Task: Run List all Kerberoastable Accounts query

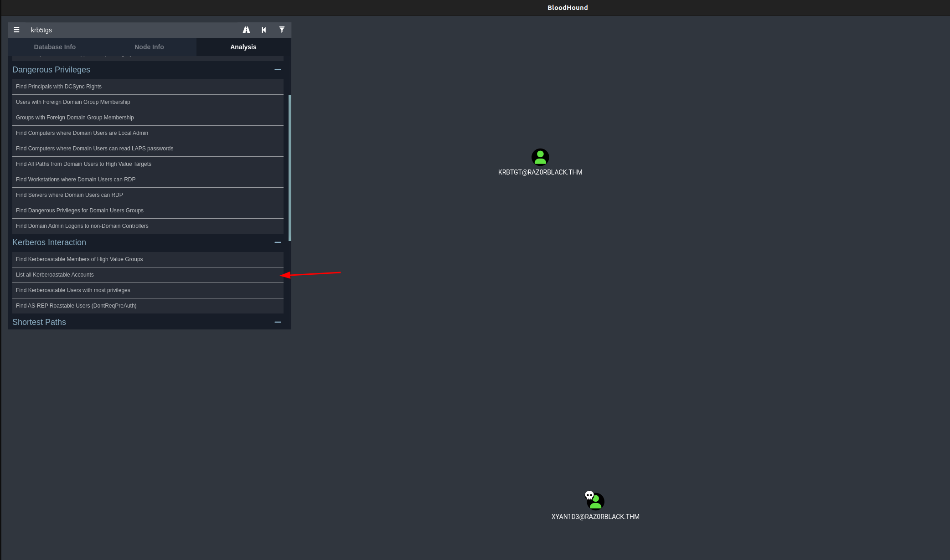Action: tap(148, 275)
